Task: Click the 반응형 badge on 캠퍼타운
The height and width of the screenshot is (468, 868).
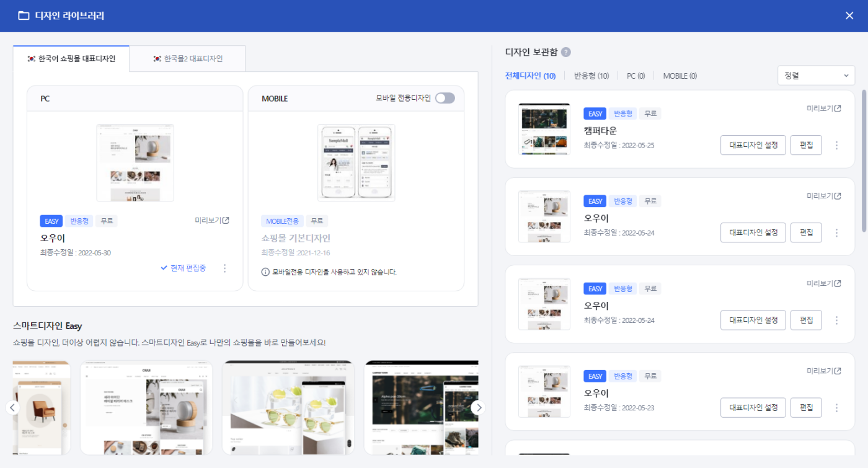Action: pyautogui.click(x=623, y=114)
